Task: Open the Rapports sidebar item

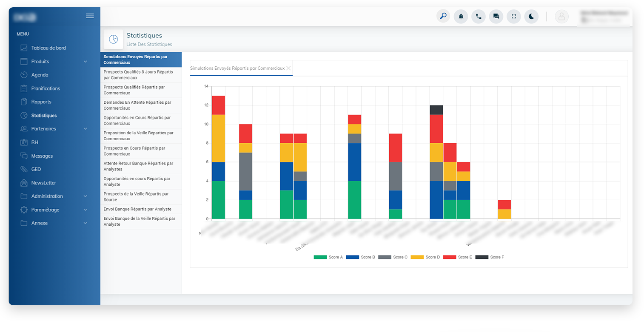Action: [42, 102]
